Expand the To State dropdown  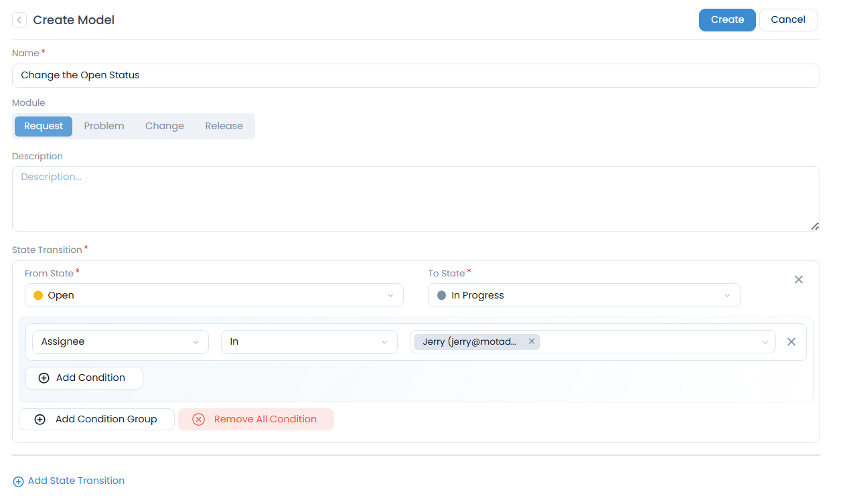click(x=583, y=295)
